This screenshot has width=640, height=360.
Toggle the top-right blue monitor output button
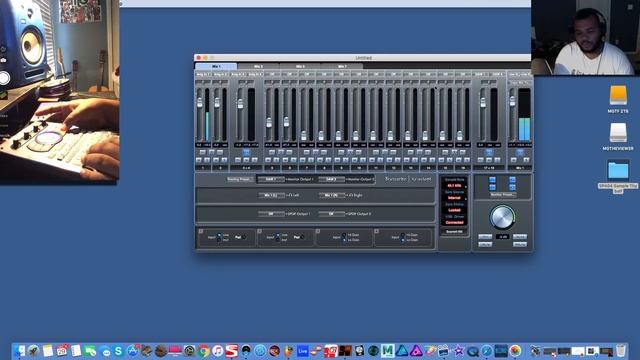pyautogui.click(x=512, y=180)
